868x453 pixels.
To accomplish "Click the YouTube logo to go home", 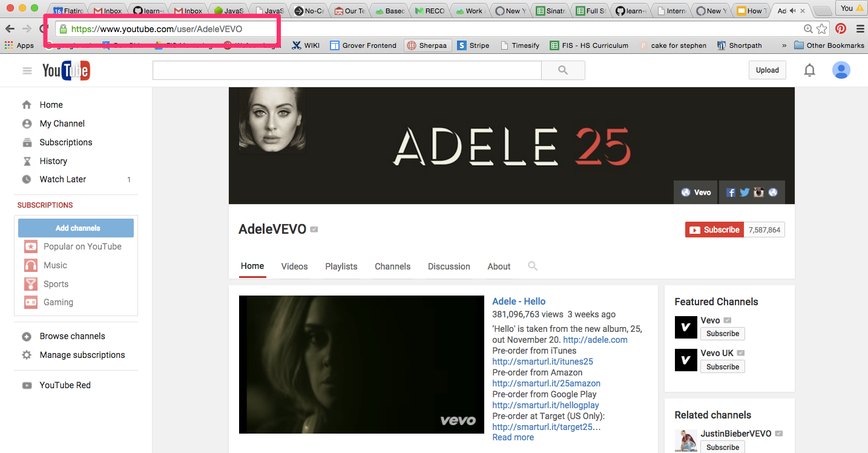I will (66, 70).
